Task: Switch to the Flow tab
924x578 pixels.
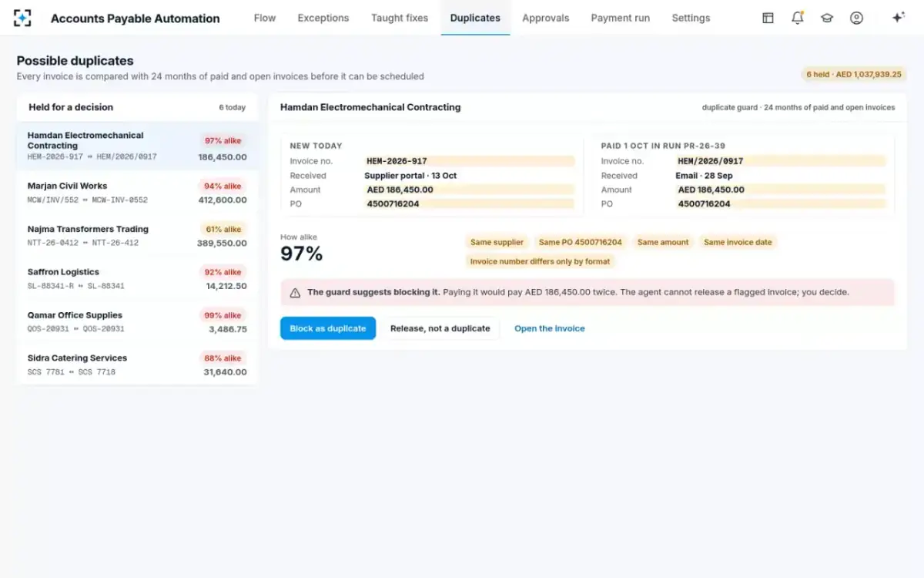Action: pos(265,18)
